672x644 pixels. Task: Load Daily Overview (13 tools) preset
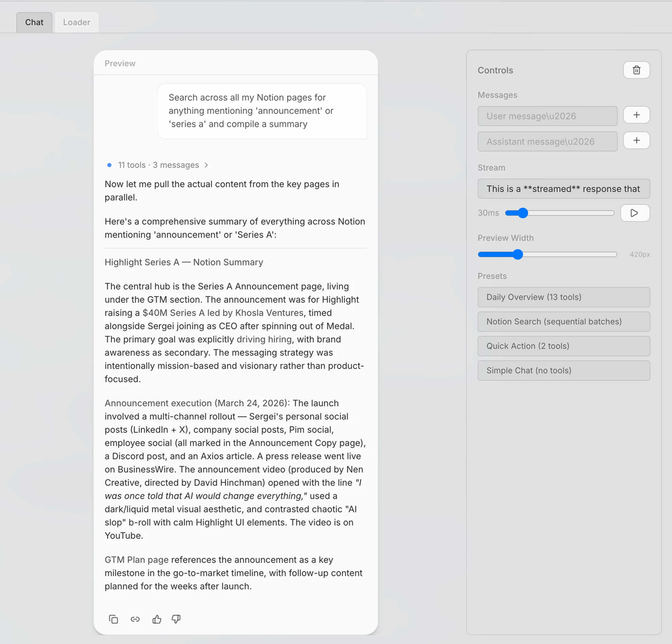click(x=564, y=297)
